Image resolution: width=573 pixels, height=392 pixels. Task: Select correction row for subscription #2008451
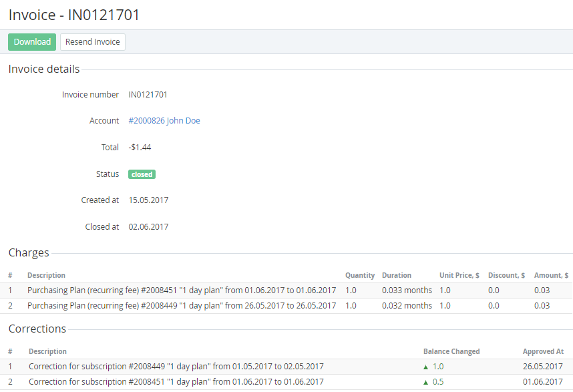tap(176, 382)
